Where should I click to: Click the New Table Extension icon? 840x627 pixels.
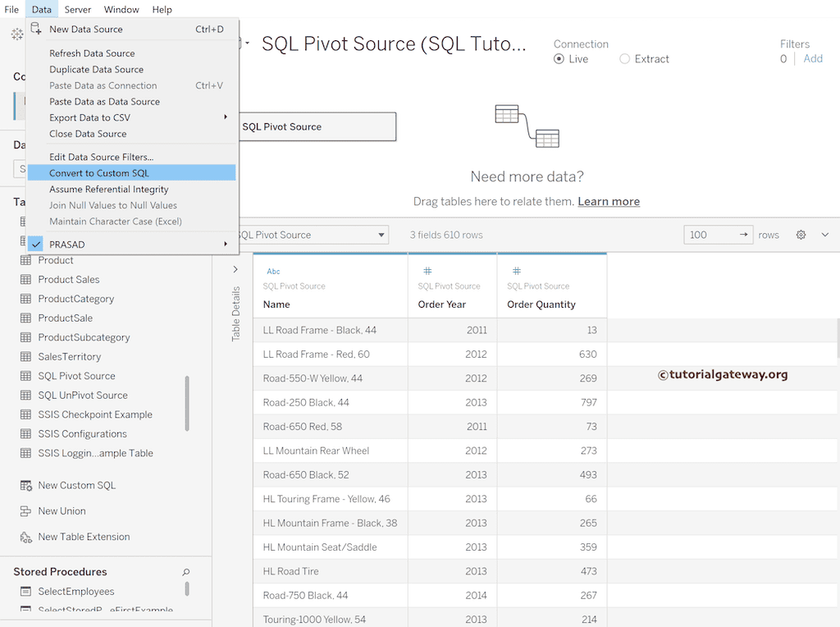pyautogui.click(x=25, y=538)
